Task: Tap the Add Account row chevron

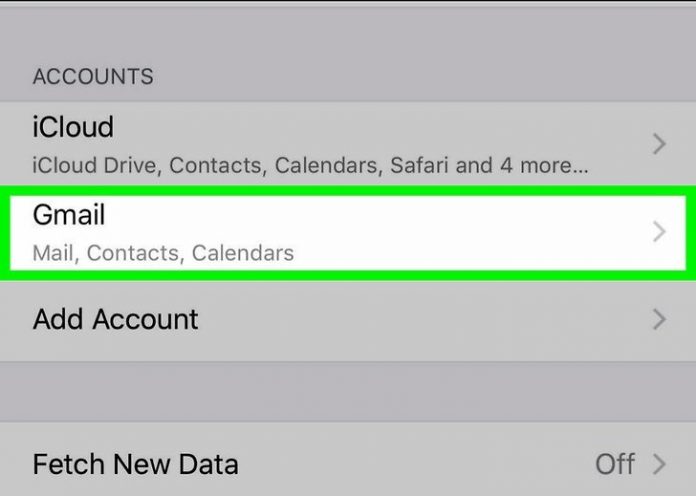Action: pyautogui.click(x=659, y=320)
